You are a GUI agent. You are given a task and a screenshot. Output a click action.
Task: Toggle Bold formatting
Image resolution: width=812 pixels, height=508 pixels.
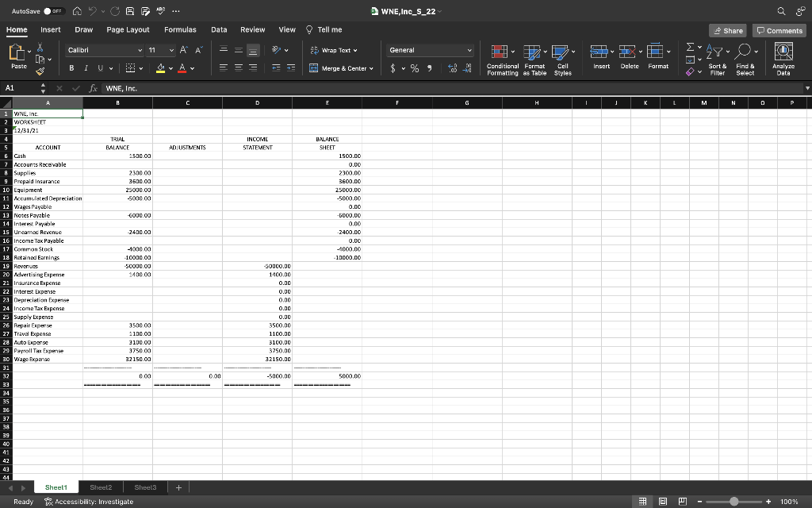point(71,68)
